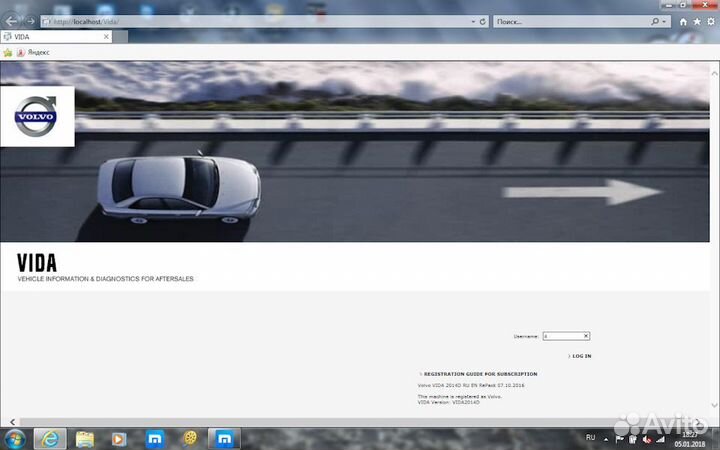The image size is (720, 450).
Task: Open the network signal tray icon
Action: 660,440
